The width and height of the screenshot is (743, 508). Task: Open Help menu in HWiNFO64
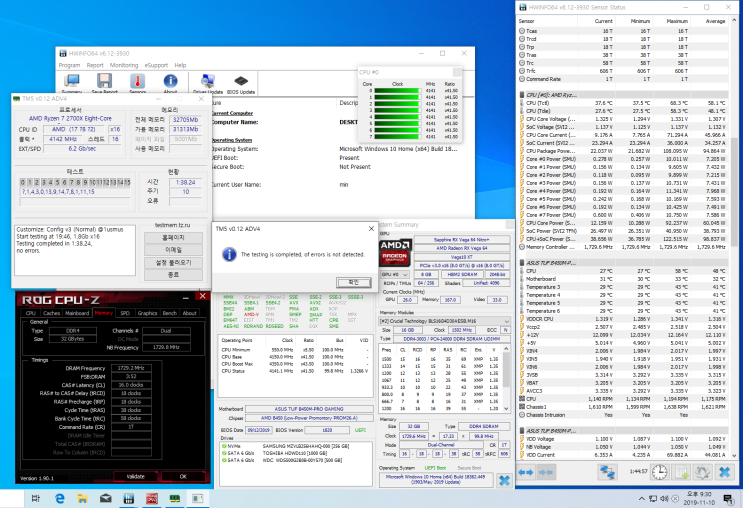click(180, 65)
